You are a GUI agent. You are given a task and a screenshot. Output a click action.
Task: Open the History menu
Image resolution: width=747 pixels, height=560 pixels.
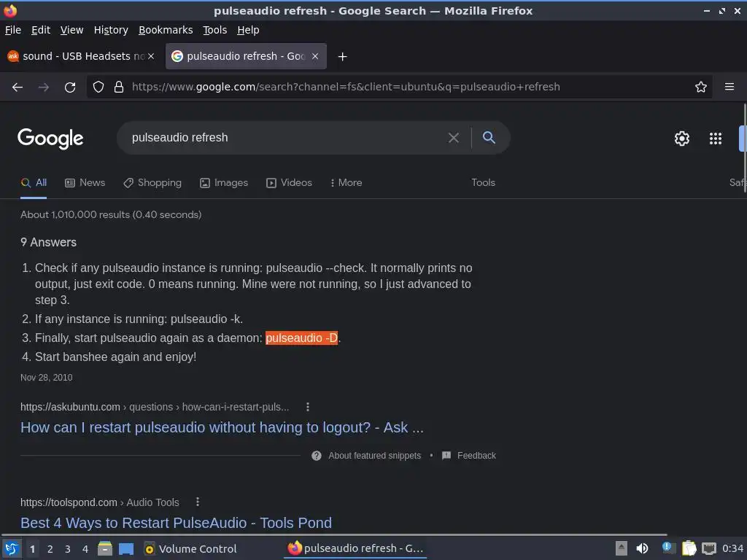[111, 30]
